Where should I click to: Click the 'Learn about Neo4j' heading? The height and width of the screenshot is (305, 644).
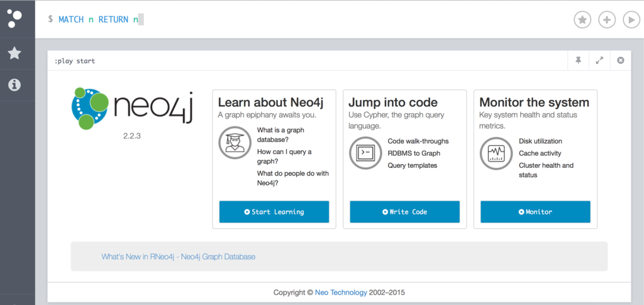point(270,103)
